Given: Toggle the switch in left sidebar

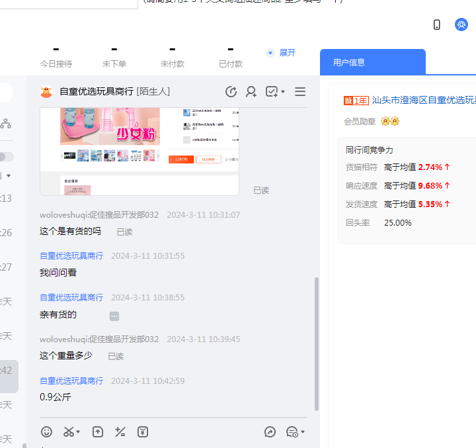Looking at the screenshot, I should click(x=6, y=157).
